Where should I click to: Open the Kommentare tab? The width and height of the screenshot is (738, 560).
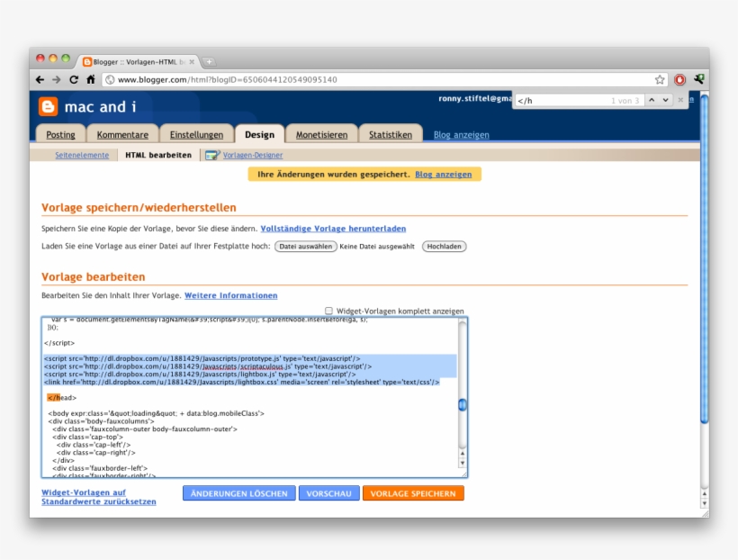pos(122,133)
